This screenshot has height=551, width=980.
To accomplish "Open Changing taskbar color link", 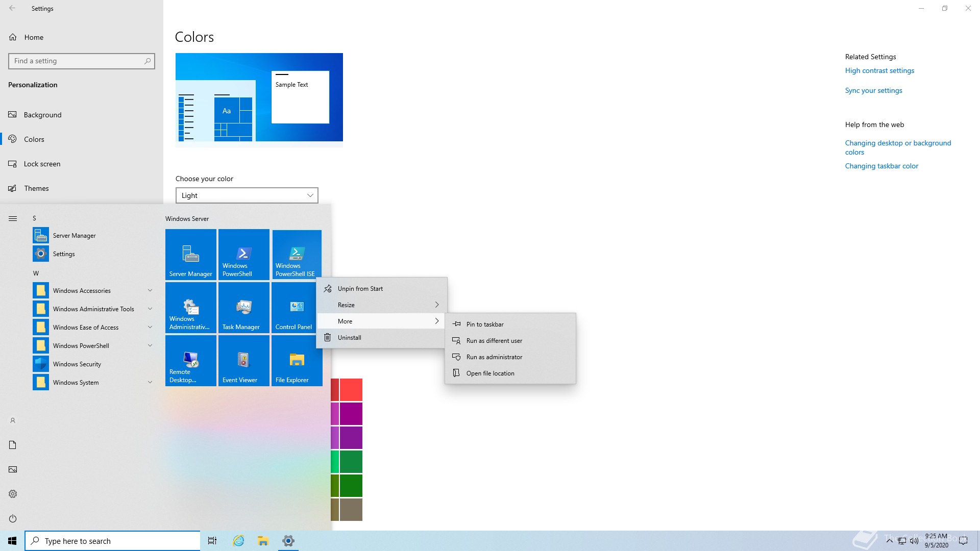I will (x=881, y=166).
